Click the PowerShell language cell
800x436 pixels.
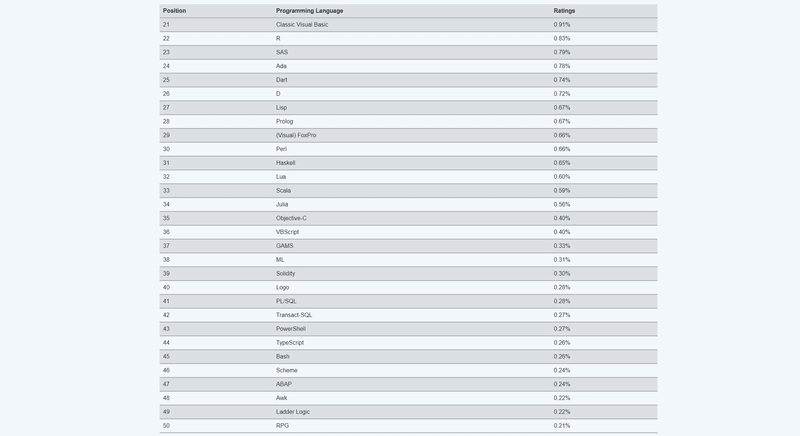pos(291,329)
